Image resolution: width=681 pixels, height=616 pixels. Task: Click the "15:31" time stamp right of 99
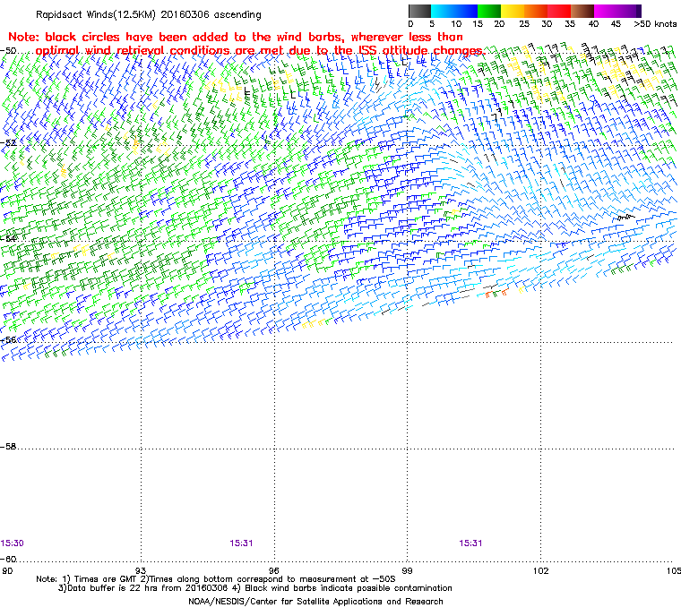tap(470, 543)
